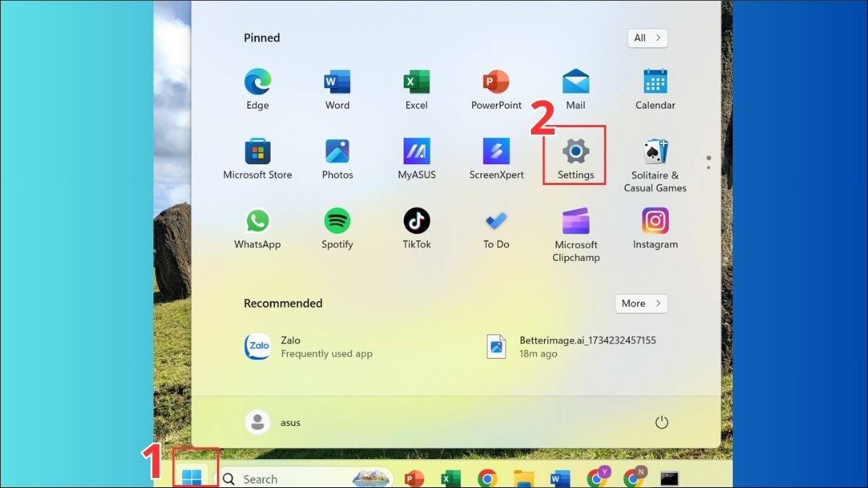This screenshot has width=868, height=488.
Task: Open the TikTok app
Action: click(x=417, y=228)
